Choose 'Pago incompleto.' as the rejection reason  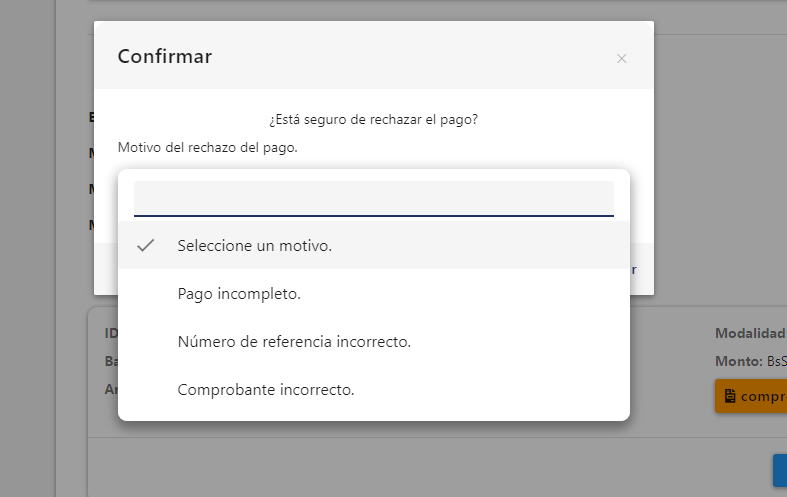coord(239,294)
